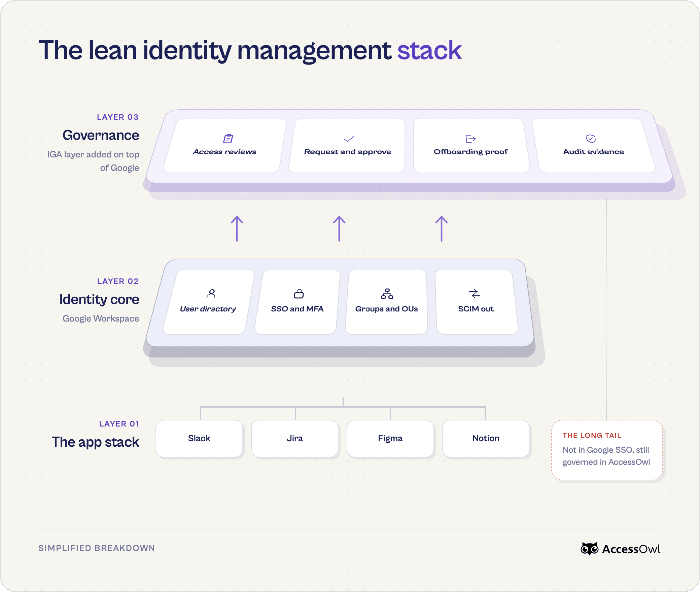This screenshot has height=592, width=700.
Task: Click the 'Audit evidence' label
Action: coord(594,152)
